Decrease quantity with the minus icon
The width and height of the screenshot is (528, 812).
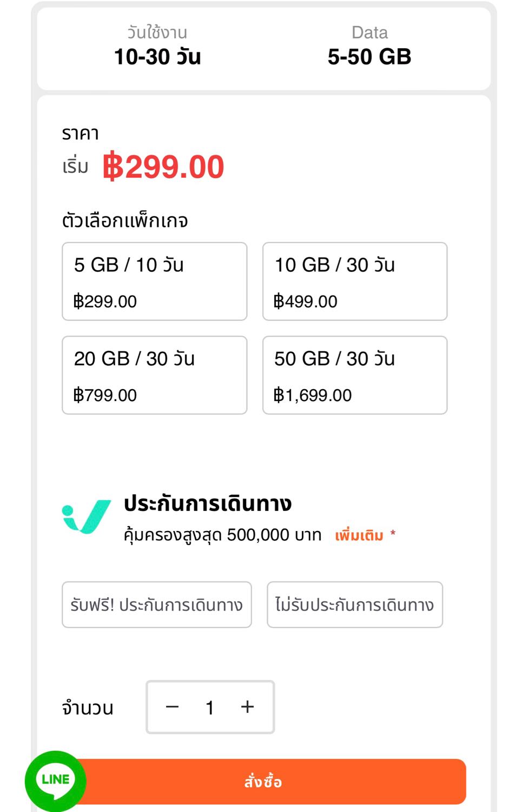[172, 707]
